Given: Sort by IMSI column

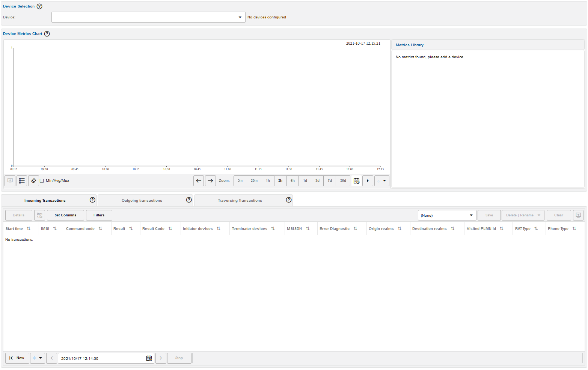Looking at the screenshot, I should tap(55, 229).
